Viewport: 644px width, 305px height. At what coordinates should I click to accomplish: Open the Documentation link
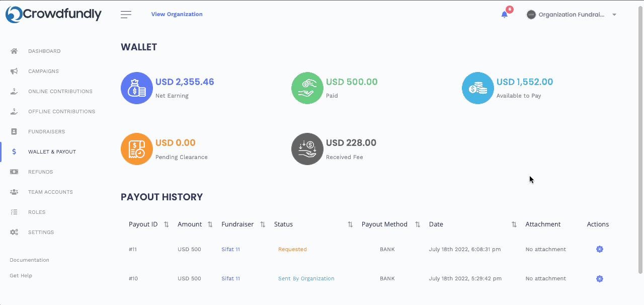[x=29, y=260]
